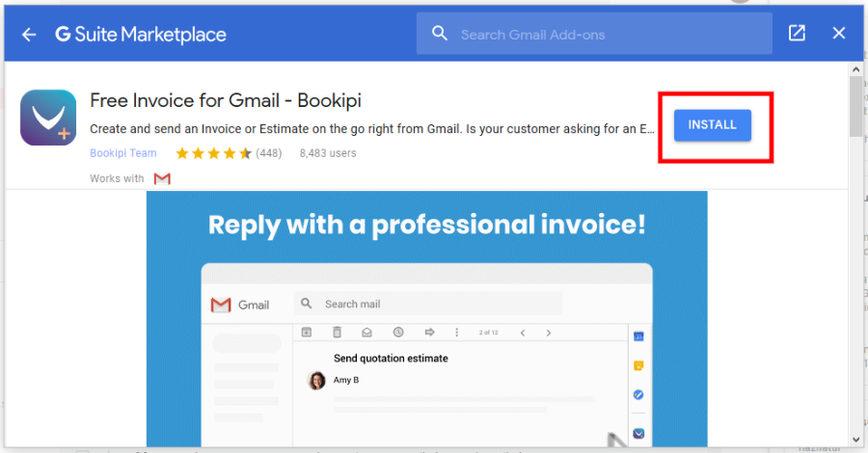The image size is (868, 453).
Task: Open marketplace in new window icon
Action: click(797, 33)
